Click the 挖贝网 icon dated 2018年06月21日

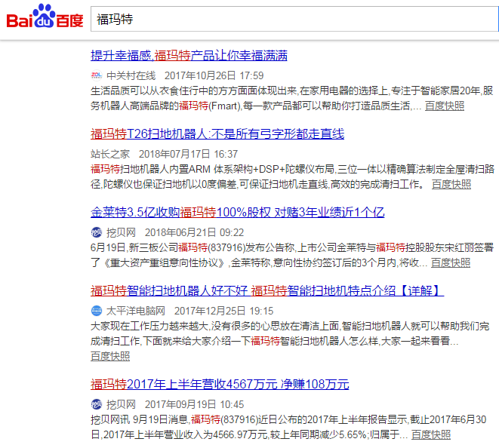pos(97,232)
